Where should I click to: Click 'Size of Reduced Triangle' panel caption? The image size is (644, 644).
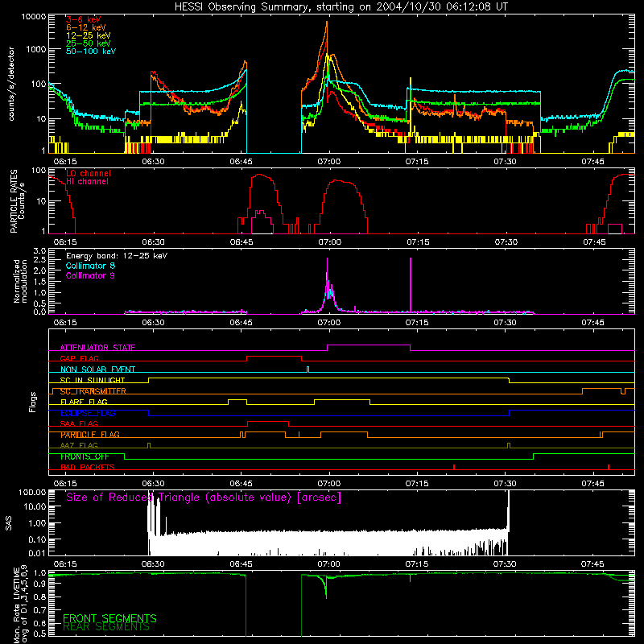(204, 497)
